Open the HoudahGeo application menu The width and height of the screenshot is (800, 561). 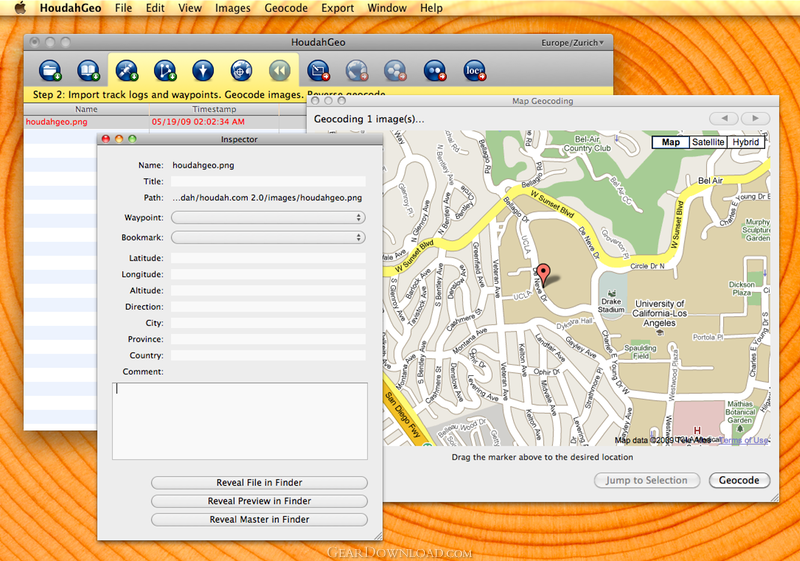coord(70,8)
